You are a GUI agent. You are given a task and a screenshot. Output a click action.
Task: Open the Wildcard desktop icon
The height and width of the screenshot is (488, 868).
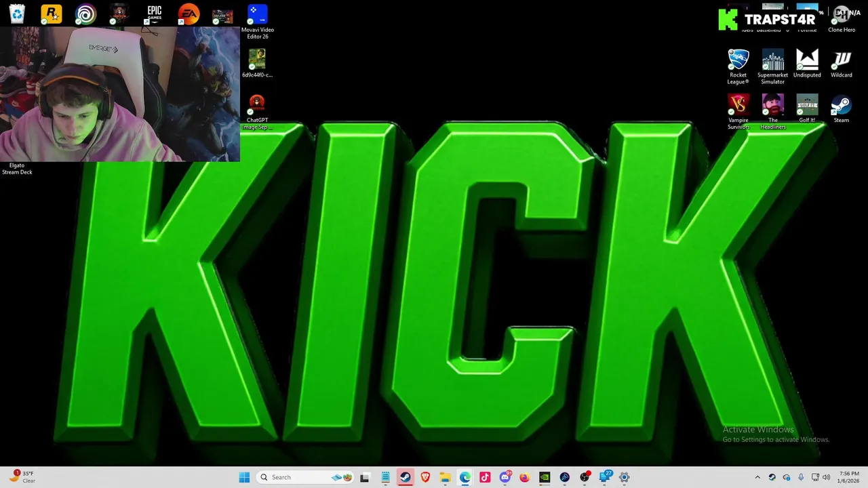coord(842,63)
